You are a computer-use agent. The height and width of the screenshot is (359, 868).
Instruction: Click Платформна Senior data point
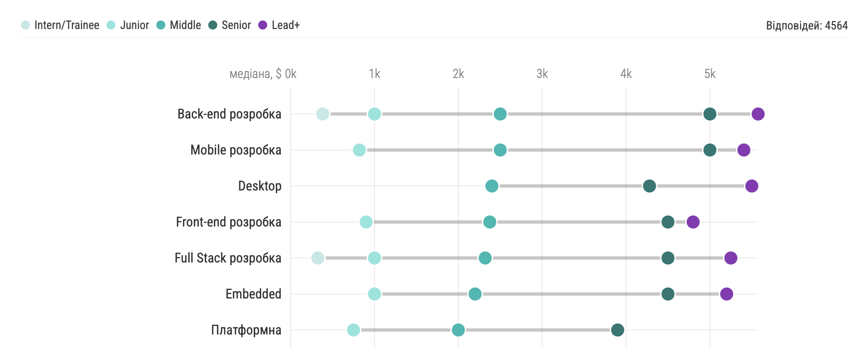pos(617,330)
